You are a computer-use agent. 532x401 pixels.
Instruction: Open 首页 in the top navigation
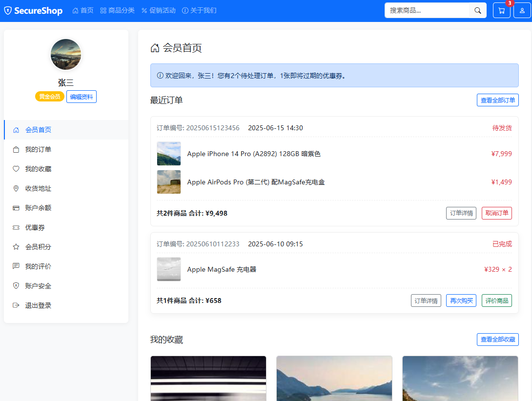tap(83, 11)
